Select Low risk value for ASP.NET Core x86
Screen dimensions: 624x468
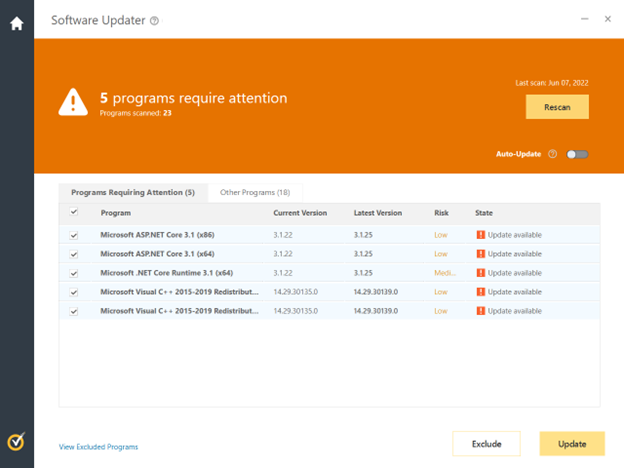(441, 235)
